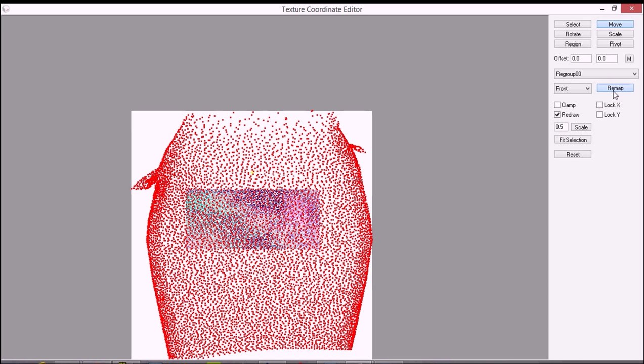This screenshot has height=364, width=644.
Task: Click the Fit Selection button
Action: (x=573, y=140)
